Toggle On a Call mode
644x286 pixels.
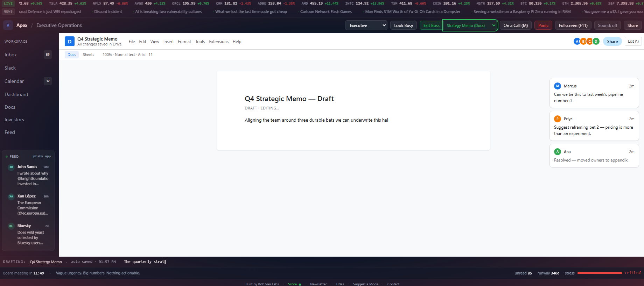pos(516,26)
